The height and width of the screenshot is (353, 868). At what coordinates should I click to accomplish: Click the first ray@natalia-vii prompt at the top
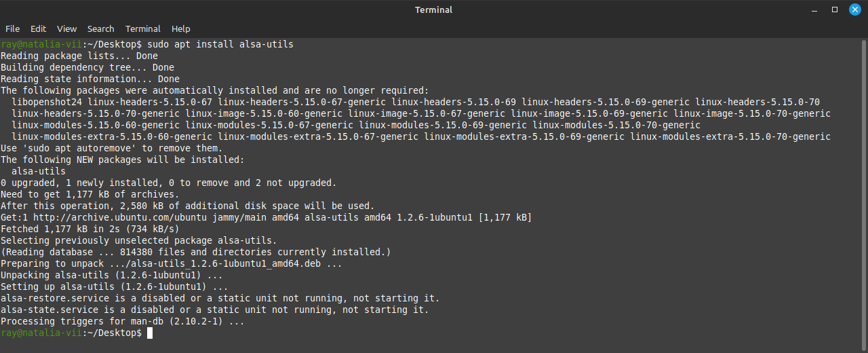[x=41, y=44]
